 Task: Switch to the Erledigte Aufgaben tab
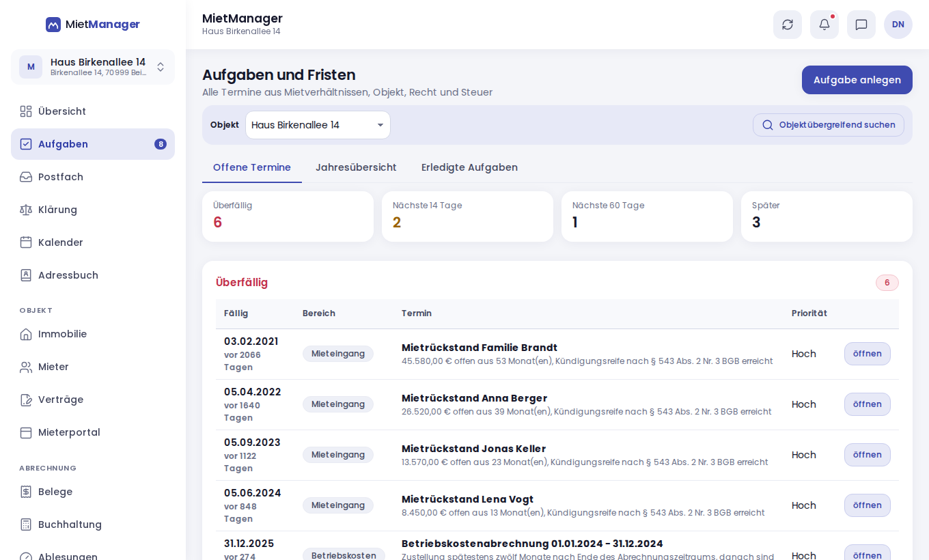click(x=469, y=167)
